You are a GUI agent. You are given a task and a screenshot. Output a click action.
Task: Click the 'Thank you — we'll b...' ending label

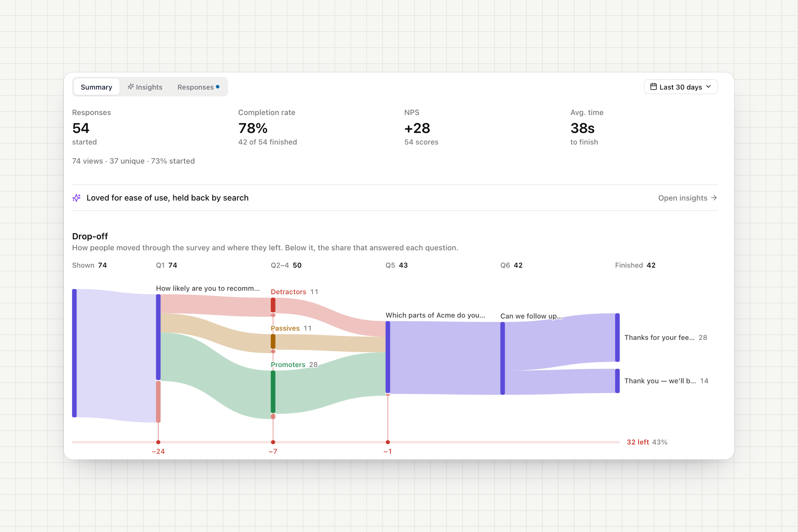click(660, 381)
